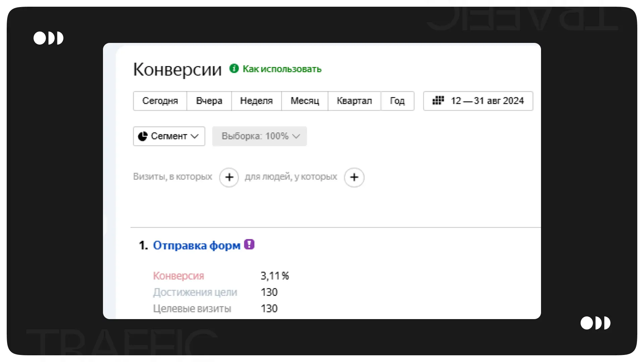Add condition for Визиты, в которых
This screenshot has height=362, width=644.
(229, 177)
